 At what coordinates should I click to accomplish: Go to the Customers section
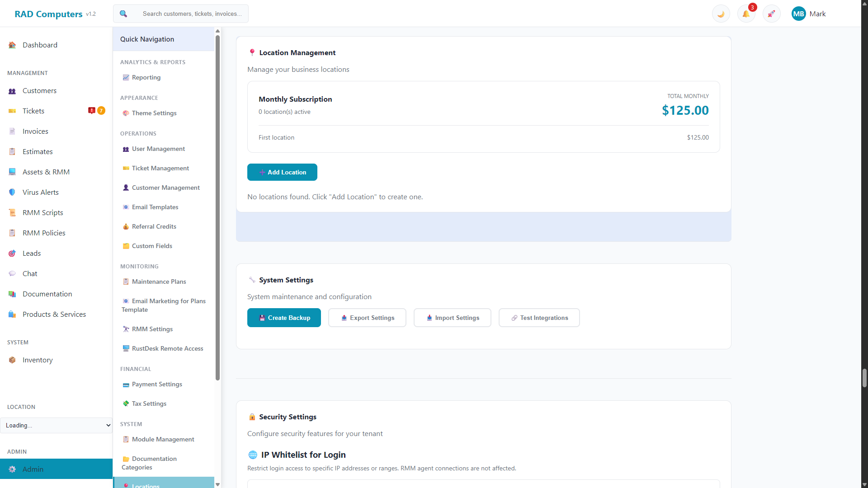[40, 90]
